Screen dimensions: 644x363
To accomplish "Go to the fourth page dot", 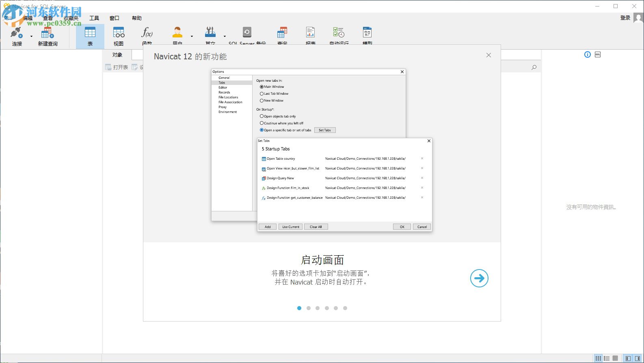I will click(327, 308).
